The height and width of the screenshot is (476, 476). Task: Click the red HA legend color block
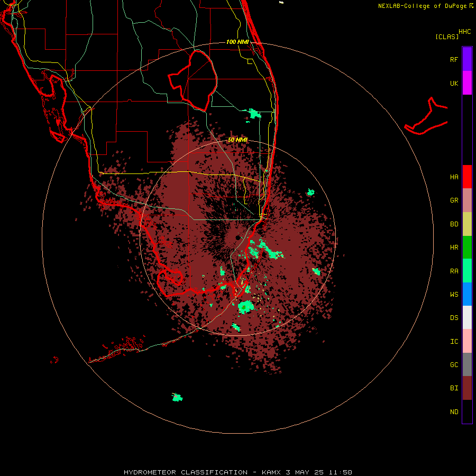pos(467,177)
